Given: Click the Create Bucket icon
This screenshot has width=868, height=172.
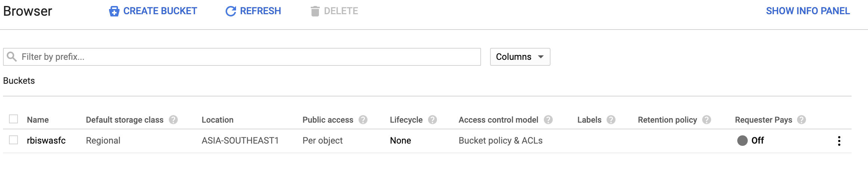Looking at the screenshot, I should tap(114, 11).
